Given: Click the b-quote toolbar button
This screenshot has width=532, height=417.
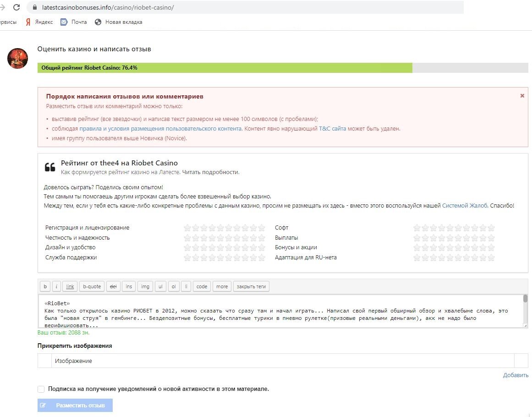Looking at the screenshot, I should pos(92,286).
